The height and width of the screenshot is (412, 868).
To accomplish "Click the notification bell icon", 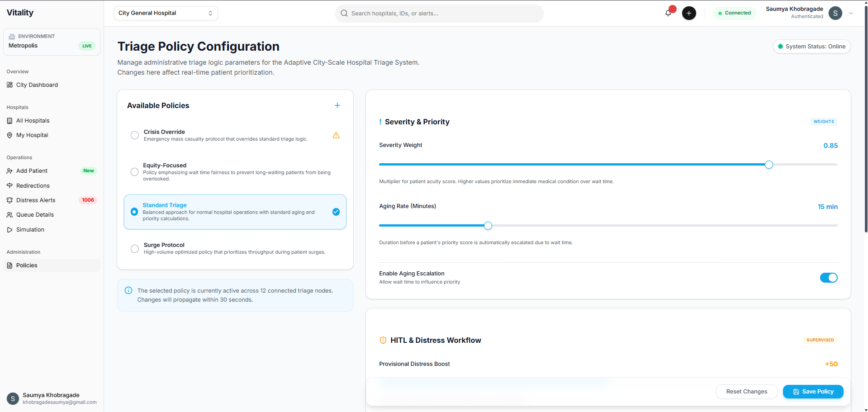I will 668,13.
